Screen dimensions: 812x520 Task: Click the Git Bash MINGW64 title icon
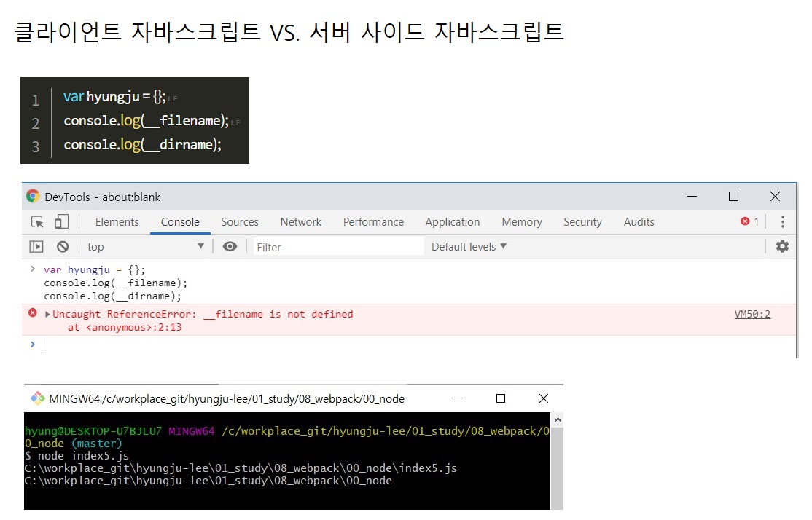37,398
